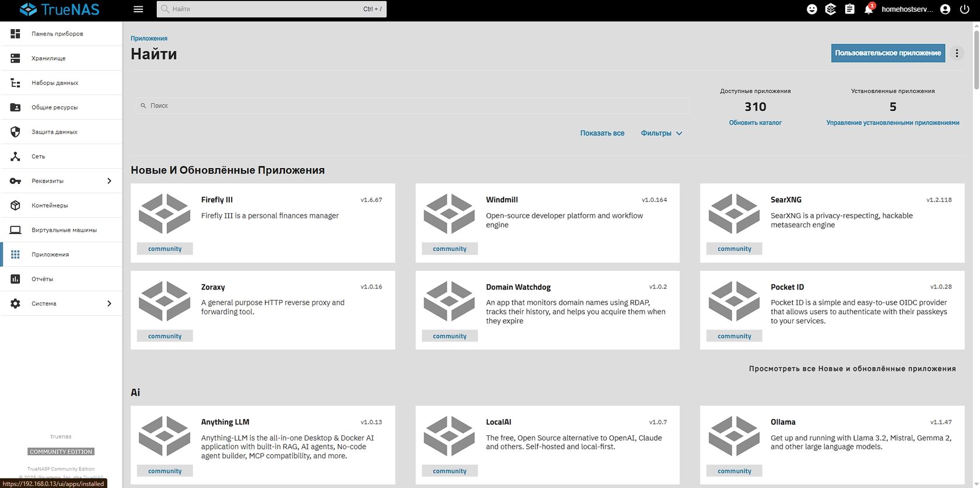Image resolution: width=980 pixels, height=488 pixels.
Task: Click the Показать все link
Action: tap(602, 133)
